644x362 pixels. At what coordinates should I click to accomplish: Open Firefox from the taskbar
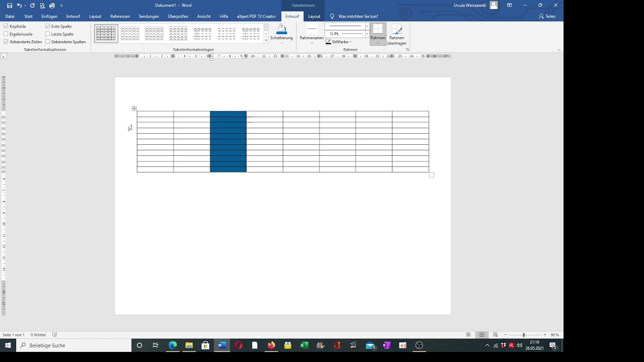coord(271,345)
